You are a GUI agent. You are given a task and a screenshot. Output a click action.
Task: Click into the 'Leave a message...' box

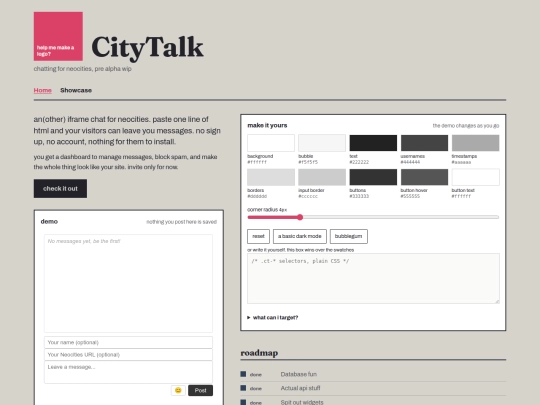coord(128,372)
